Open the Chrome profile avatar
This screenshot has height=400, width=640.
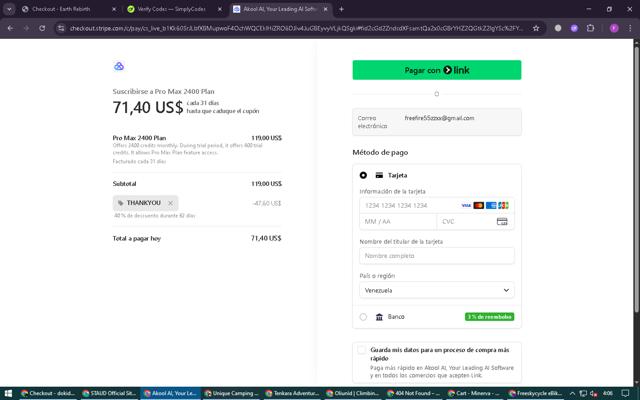pyautogui.click(x=614, y=28)
